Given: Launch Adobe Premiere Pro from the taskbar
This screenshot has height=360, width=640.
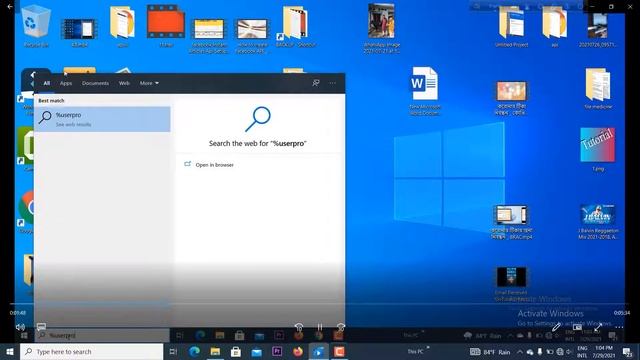Looking at the screenshot, I should click(x=277, y=351).
